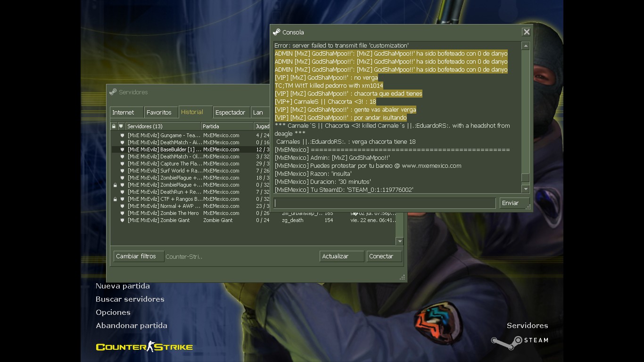Click the lock icon on CTF + Rangos row

click(115, 199)
